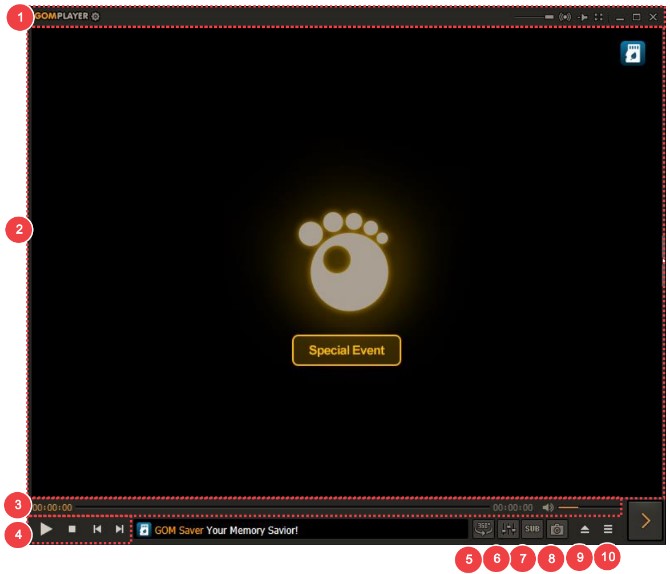Click the Play button
The image size is (670, 574).
click(x=46, y=529)
